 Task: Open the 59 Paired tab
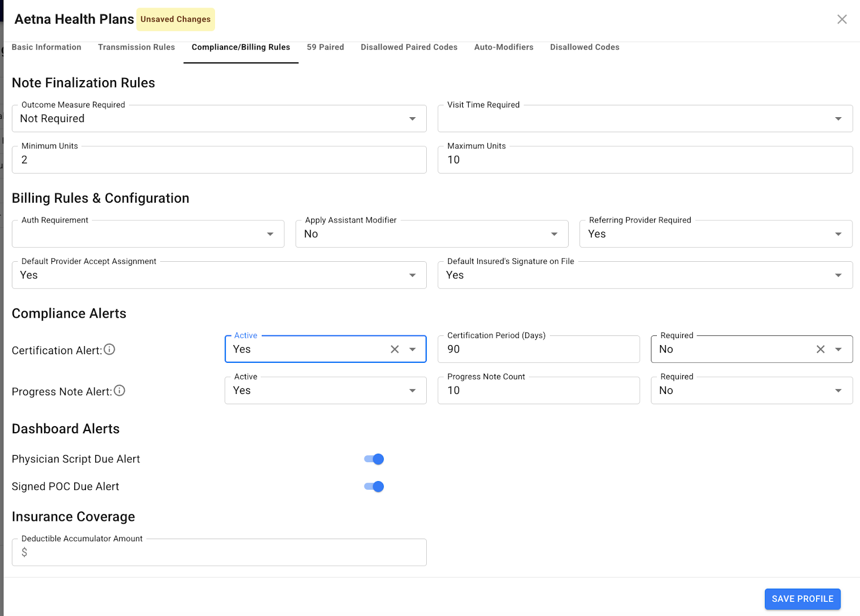click(x=325, y=47)
